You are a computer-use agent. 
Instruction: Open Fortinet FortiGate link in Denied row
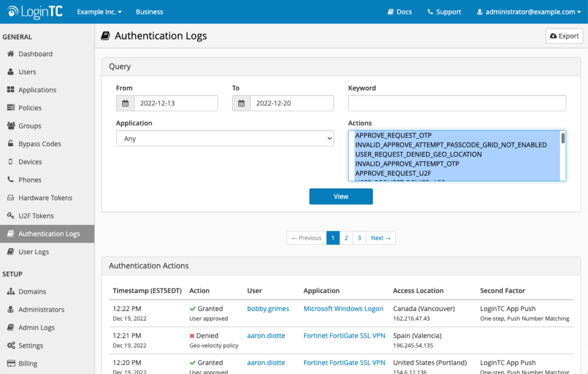coord(345,336)
